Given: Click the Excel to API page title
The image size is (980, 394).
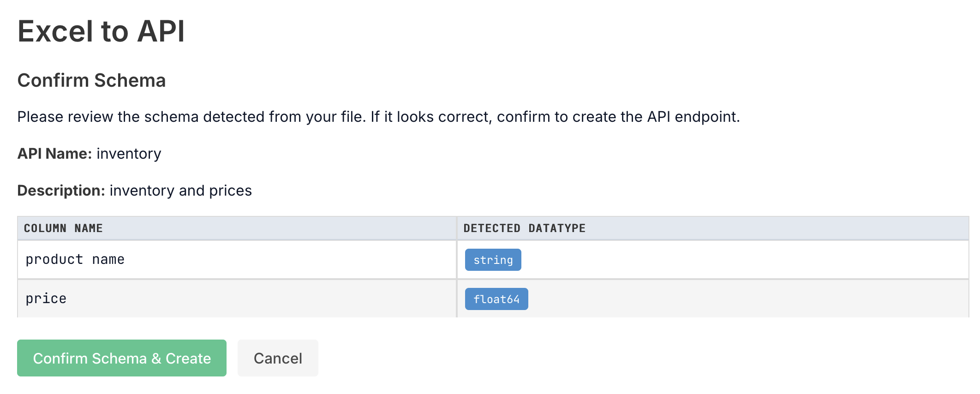Looking at the screenshot, I should pos(101,31).
